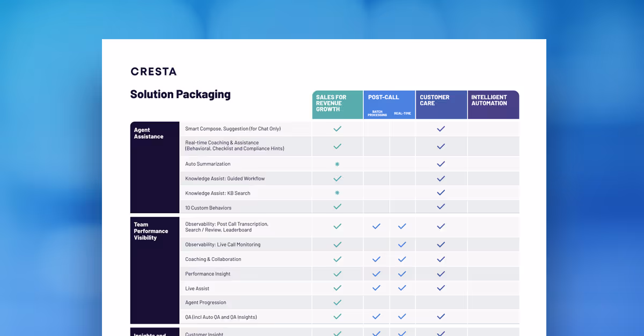
Task: Click Batch Processing checkmark for Post Call Transcription row
Action: pos(376,226)
